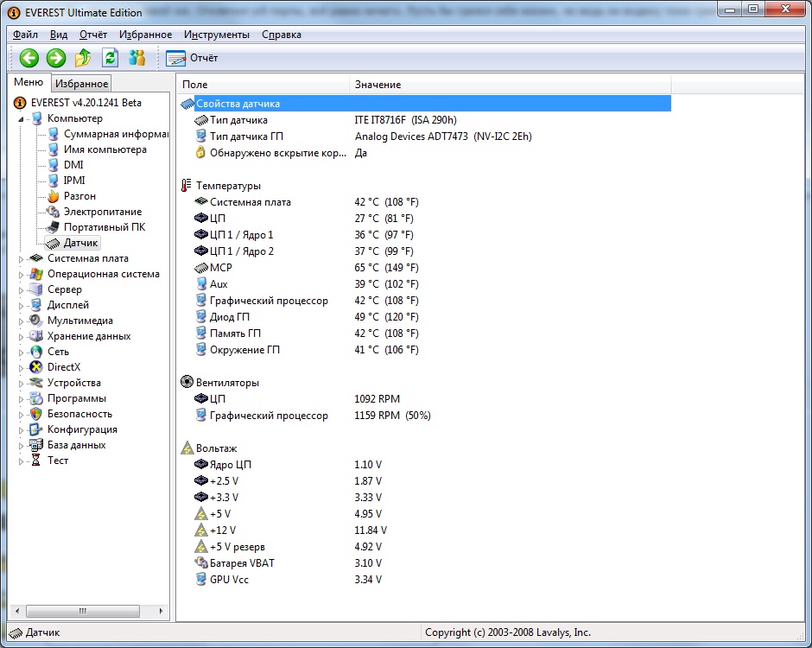Click the motherboard icon beside Системная плата tree node
812x648 pixels.
coord(36,258)
